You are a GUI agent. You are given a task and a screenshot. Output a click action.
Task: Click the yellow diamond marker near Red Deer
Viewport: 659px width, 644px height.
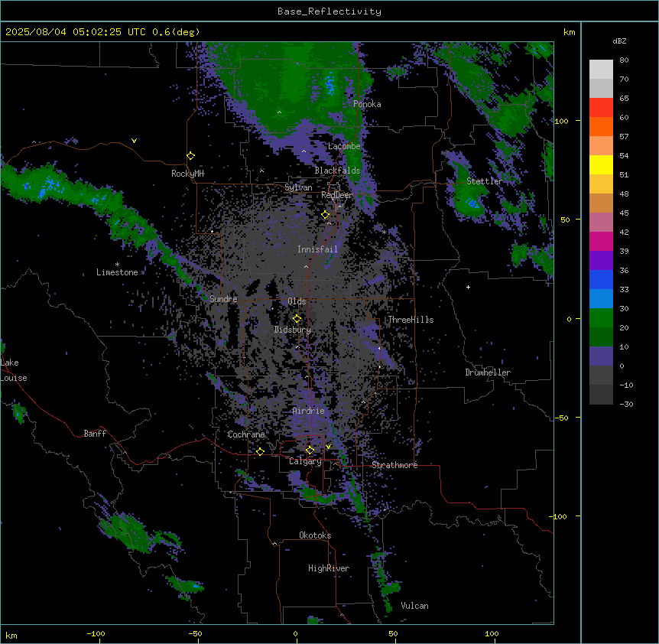326,215
